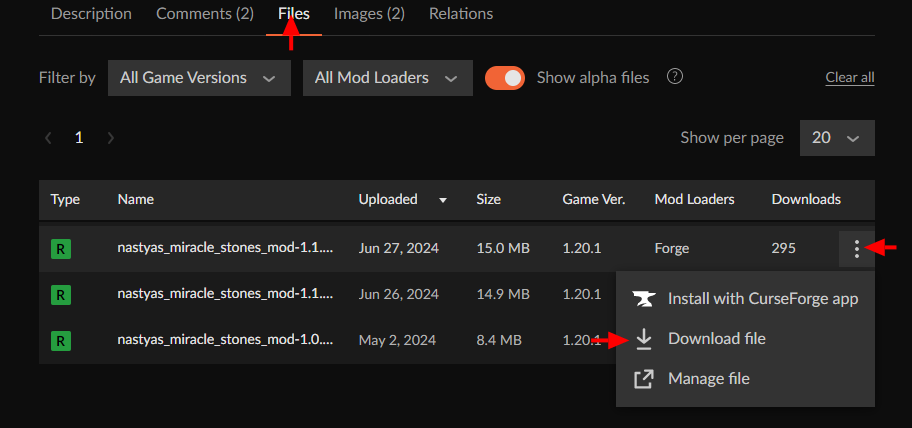Go to the next page with the right chevron
The width and height of the screenshot is (912, 428).
(x=111, y=138)
